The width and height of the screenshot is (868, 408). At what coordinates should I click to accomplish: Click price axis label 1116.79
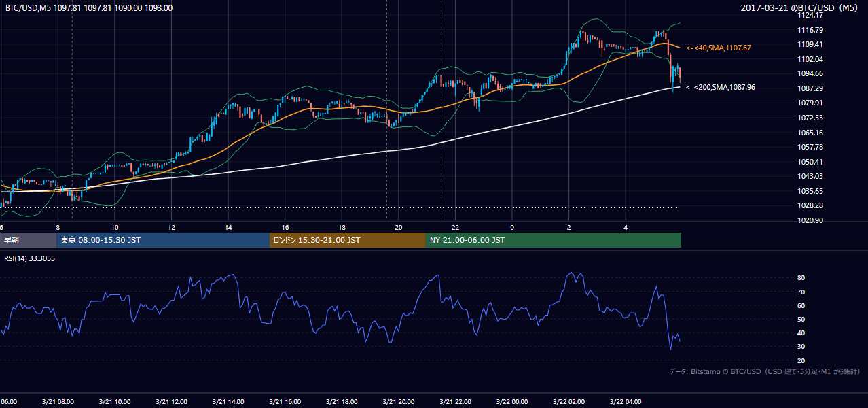point(810,30)
